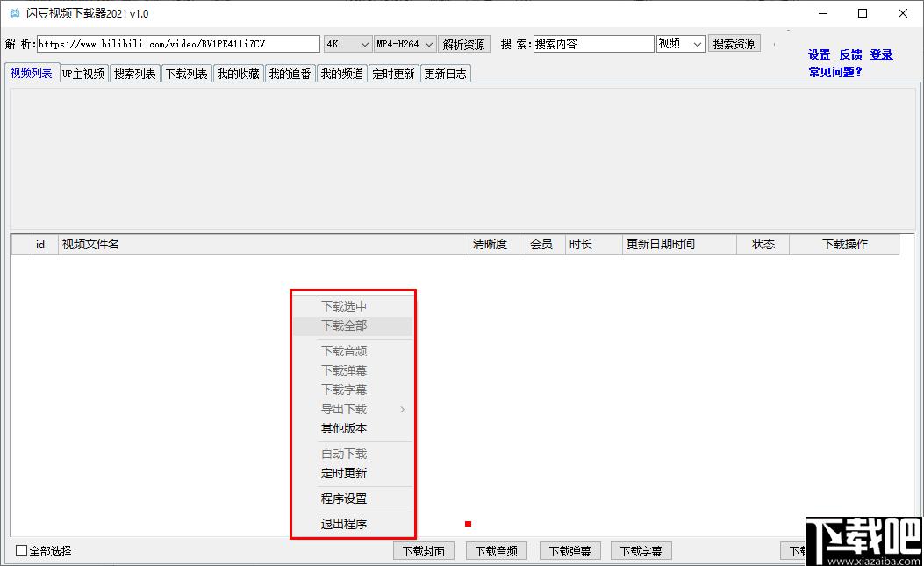Click the bottom 下载音频 button
The image size is (924, 566).
[x=497, y=551]
